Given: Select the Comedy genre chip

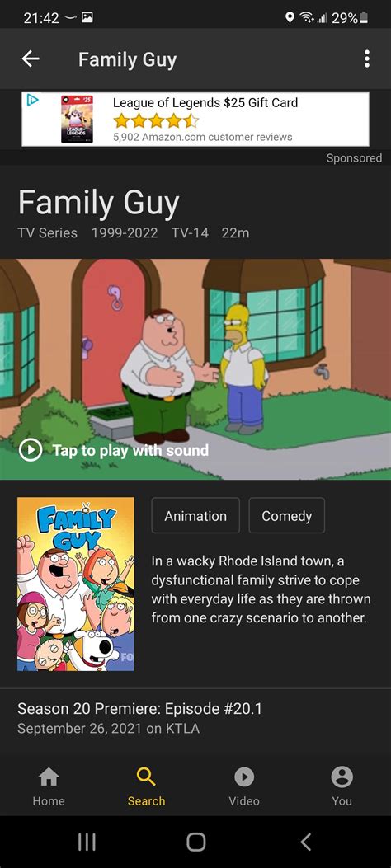Looking at the screenshot, I should pos(287,515).
